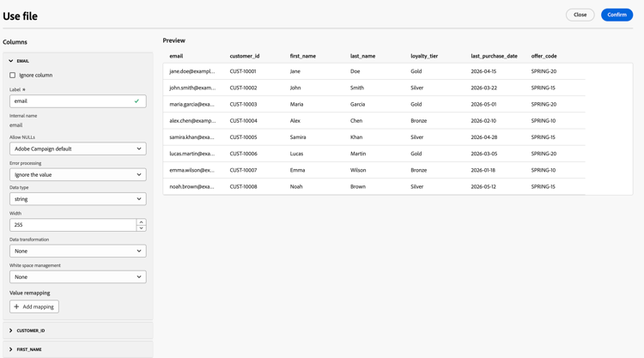Click the Confirm button
The width and height of the screenshot is (644, 358).
tap(617, 15)
